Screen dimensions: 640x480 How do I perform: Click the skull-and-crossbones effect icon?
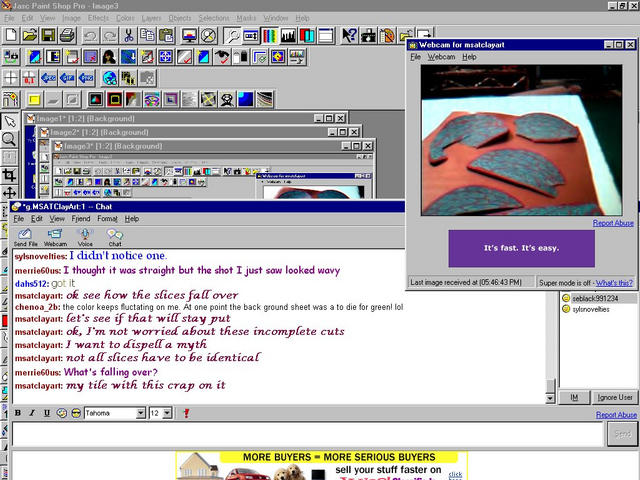point(227,99)
